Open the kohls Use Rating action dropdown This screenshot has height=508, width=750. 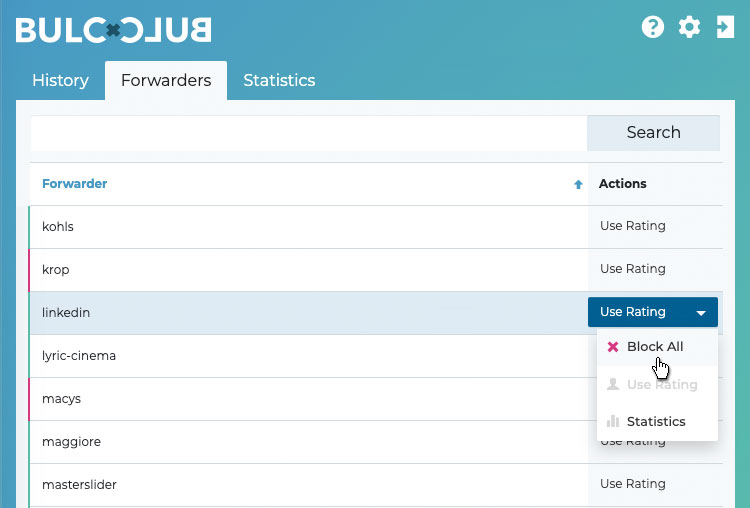click(633, 226)
